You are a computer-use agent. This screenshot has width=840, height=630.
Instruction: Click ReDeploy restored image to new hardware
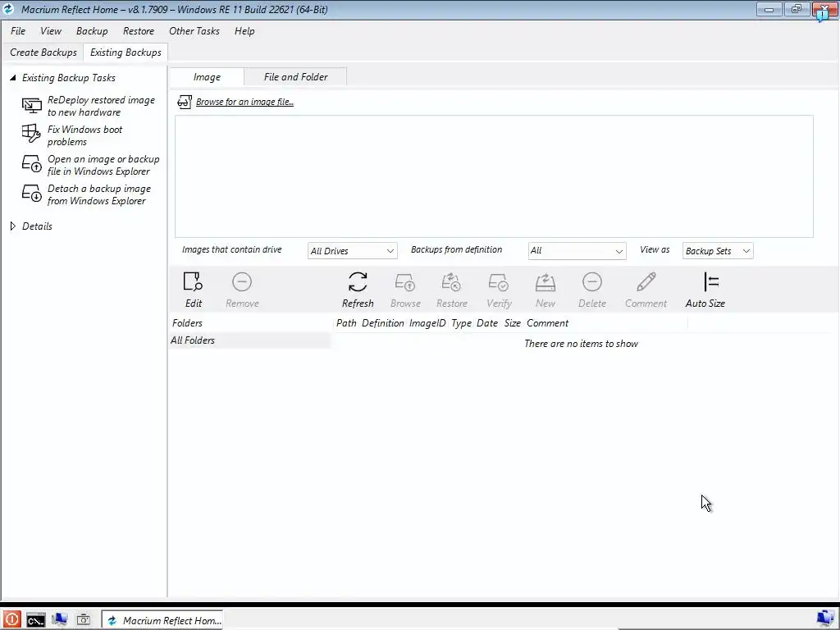tap(101, 106)
